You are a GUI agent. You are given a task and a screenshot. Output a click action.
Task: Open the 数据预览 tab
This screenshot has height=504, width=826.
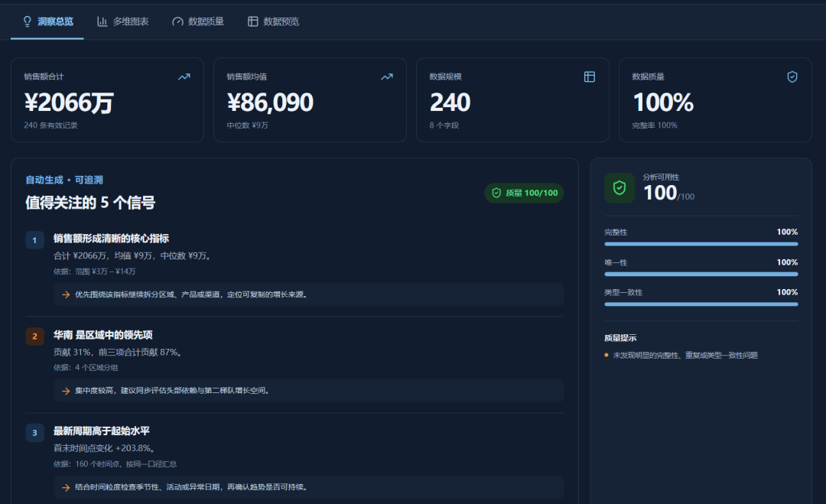[x=273, y=21]
